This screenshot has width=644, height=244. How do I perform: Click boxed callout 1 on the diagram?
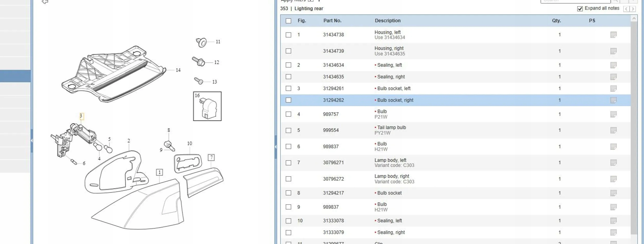pyautogui.click(x=159, y=172)
